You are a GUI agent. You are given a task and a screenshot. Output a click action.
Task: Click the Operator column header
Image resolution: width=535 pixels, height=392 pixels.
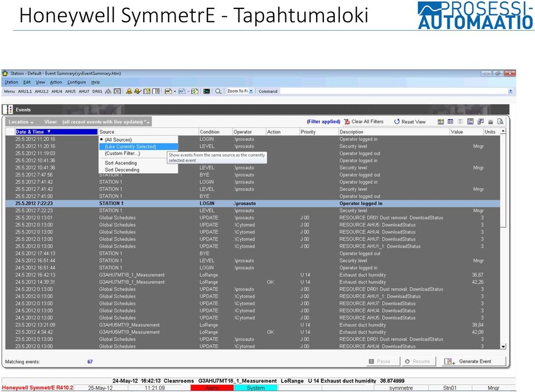(249, 132)
